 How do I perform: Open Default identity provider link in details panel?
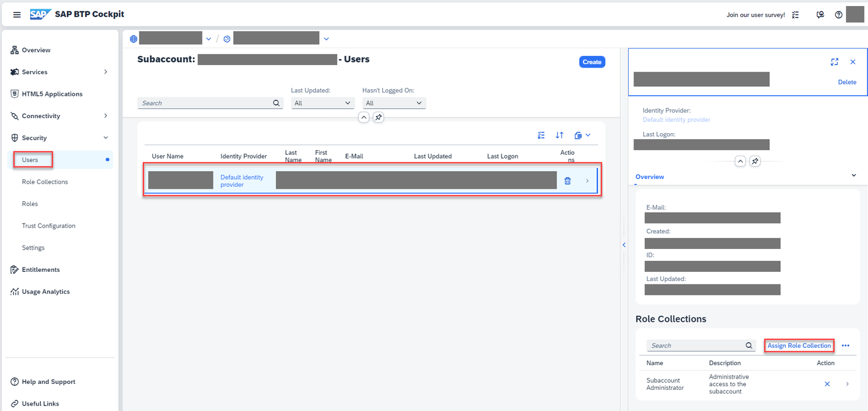coord(676,119)
